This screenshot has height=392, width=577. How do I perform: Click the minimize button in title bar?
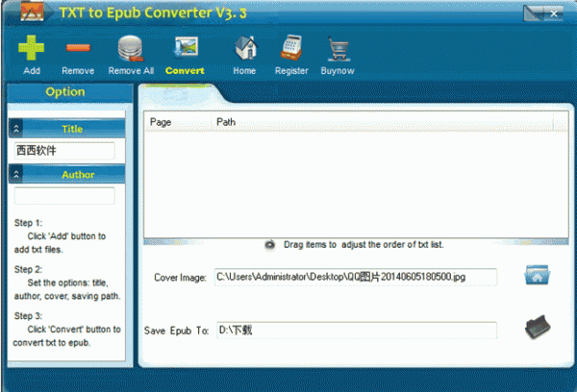(x=534, y=13)
